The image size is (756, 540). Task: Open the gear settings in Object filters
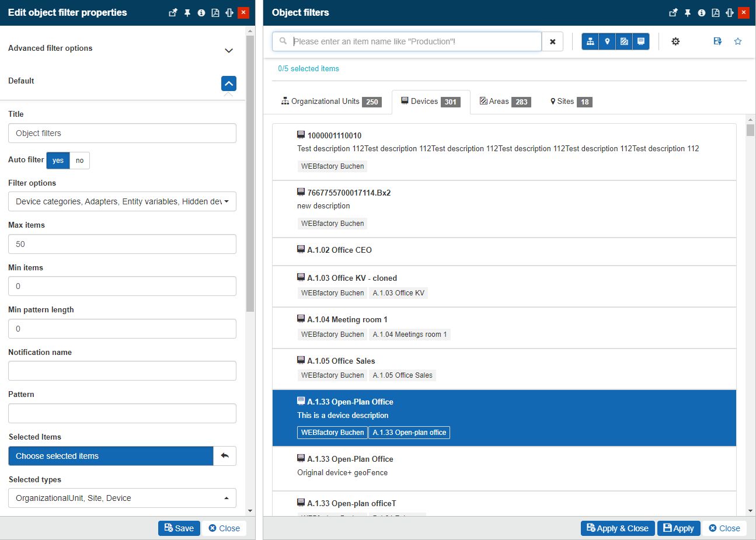point(675,41)
